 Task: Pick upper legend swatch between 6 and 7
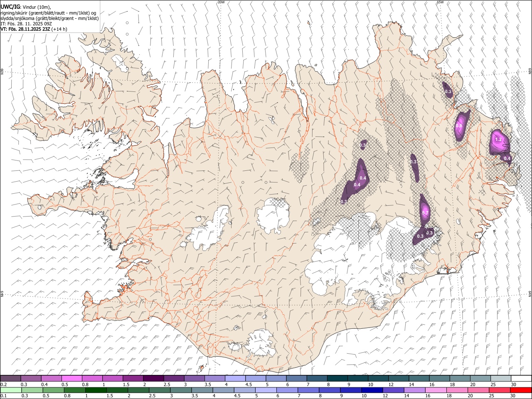tap(296, 378)
